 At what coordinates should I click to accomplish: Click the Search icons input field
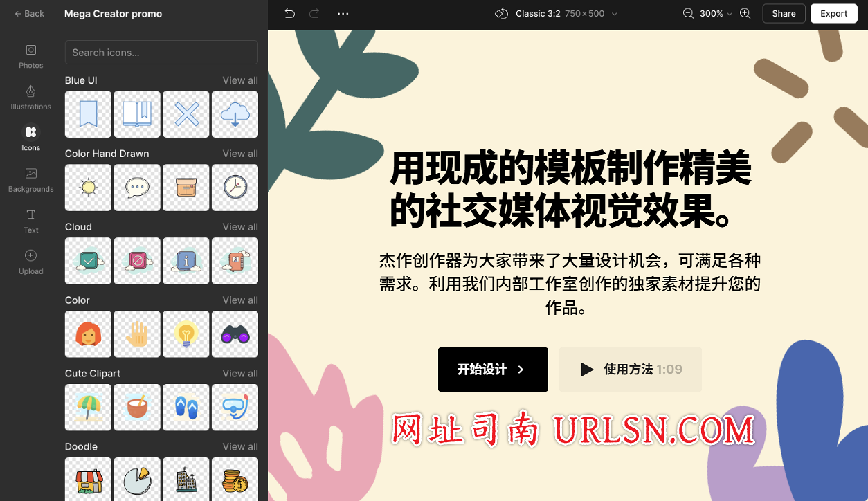coord(161,52)
